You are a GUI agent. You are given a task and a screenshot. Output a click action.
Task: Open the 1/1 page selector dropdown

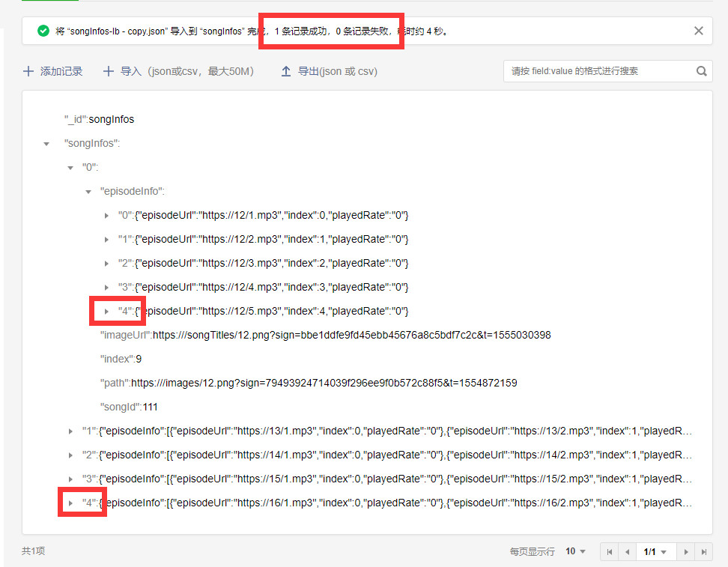tap(655, 552)
